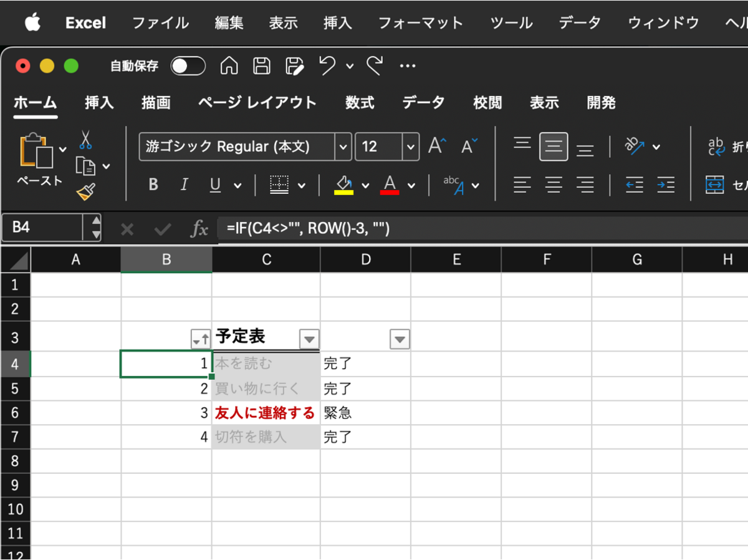Screen dimensions: 748x560
Task: Open the Apple menu
Action: 32,23
